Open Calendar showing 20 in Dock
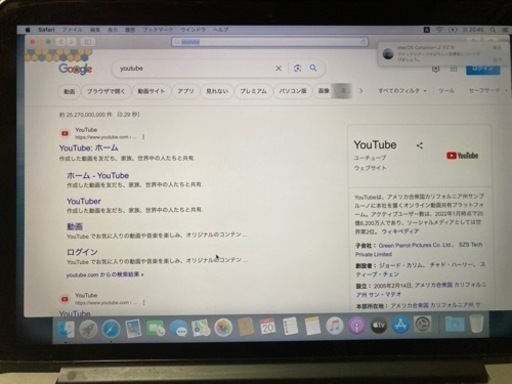The width and height of the screenshot is (512, 384). point(268,326)
